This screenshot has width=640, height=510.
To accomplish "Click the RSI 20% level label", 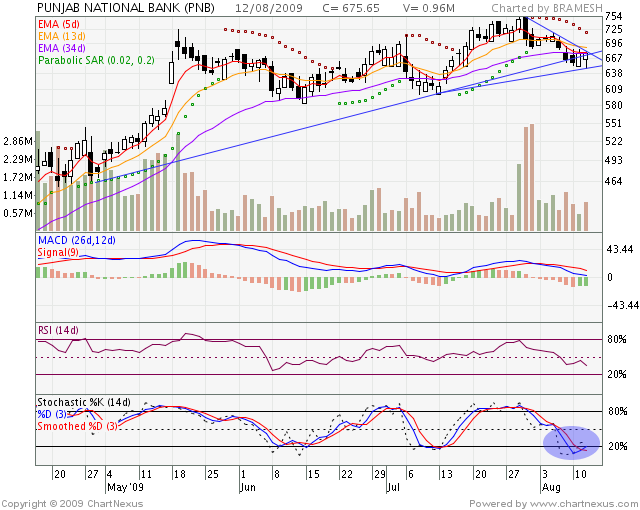I will pos(616,374).
